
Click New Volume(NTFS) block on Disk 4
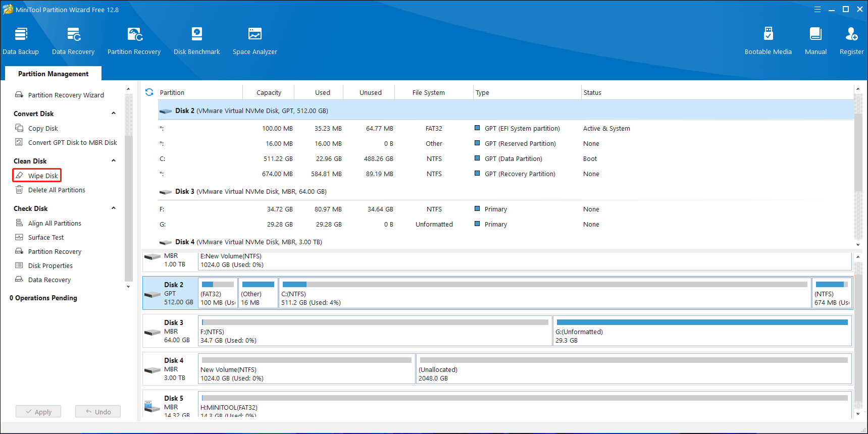(307, 369)
